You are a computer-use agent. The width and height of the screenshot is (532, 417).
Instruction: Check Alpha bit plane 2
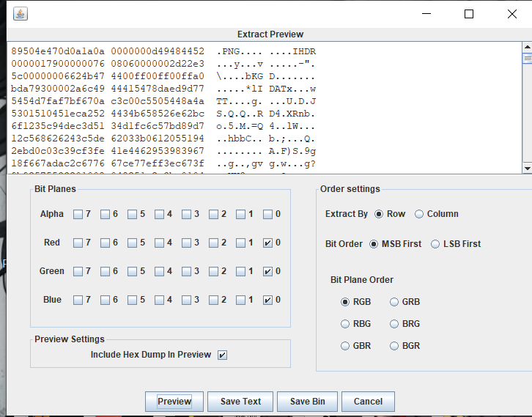pos(213,214)
